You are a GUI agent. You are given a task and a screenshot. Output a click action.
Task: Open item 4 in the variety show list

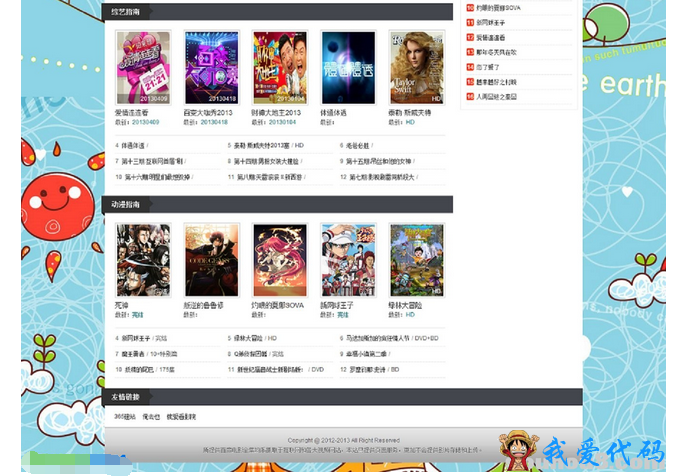pyautogui.click(x=131, y=146)
